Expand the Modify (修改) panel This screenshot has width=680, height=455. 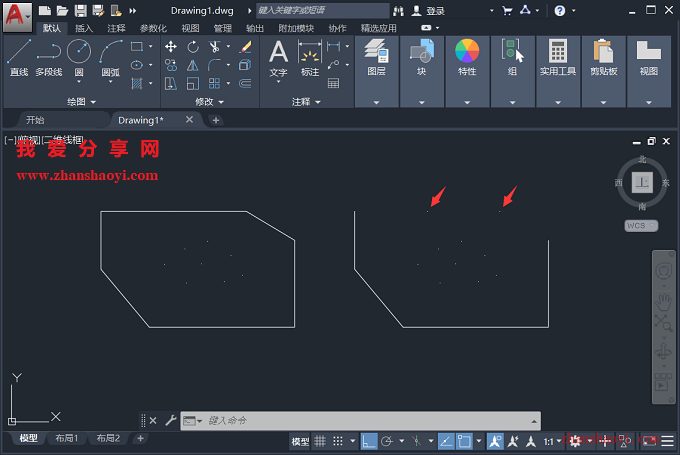(x=209, y=102)
